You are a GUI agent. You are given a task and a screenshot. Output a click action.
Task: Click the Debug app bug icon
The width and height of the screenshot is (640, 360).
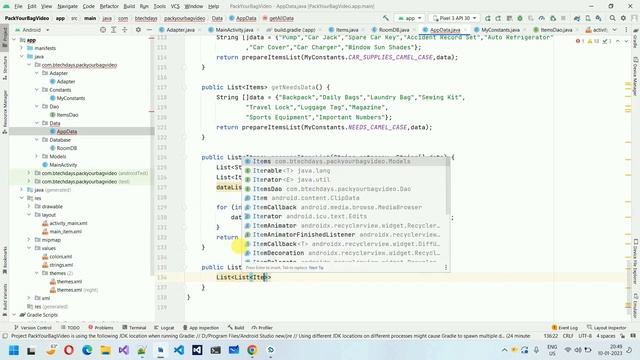click(x=520, y=18)
